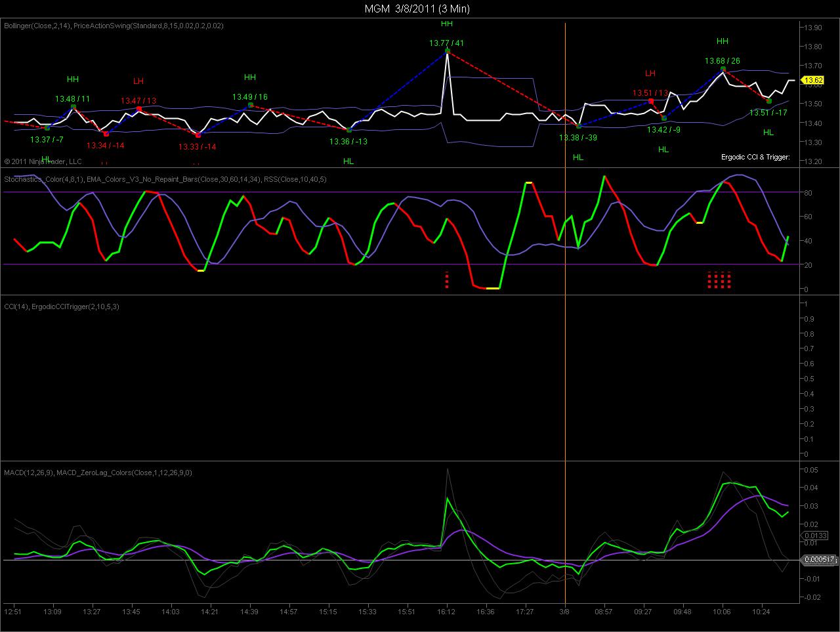Click the 13.49 / 16 swing label
Viewport: 840px width, 632px height.
pos(250,97)
